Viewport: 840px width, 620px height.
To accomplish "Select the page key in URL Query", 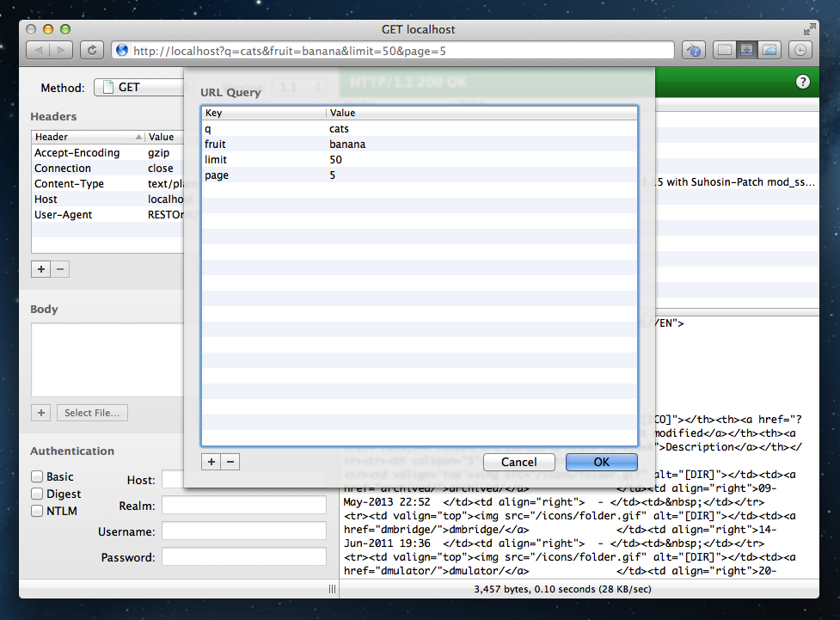I will coord(217,175).
